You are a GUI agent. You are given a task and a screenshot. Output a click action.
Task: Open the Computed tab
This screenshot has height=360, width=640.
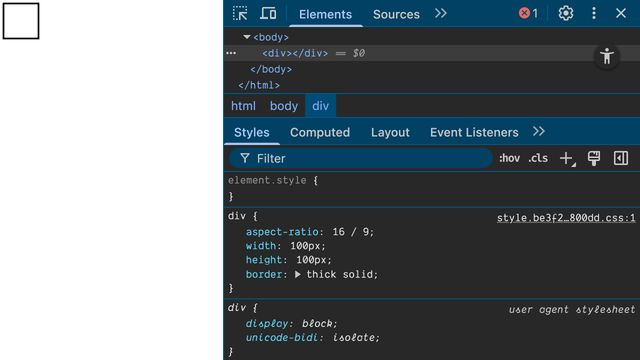(320, 132)
